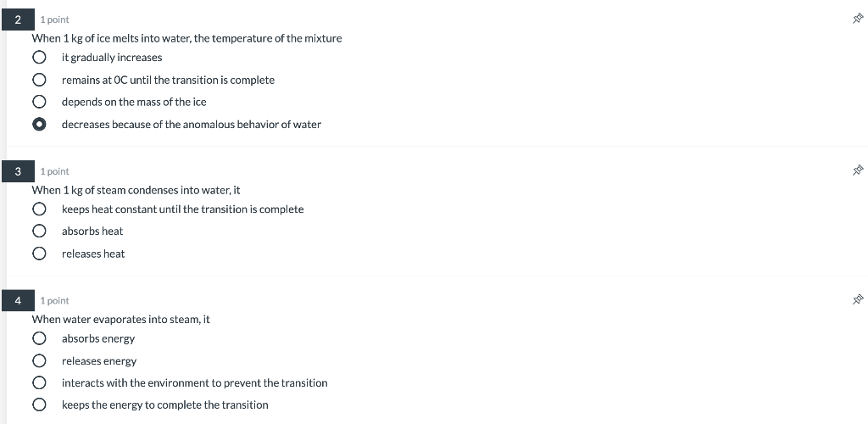This screenshot has height=424, width=868.
Task: Click the question 3 prompt about steam condensing
Action: click(136, 190)
